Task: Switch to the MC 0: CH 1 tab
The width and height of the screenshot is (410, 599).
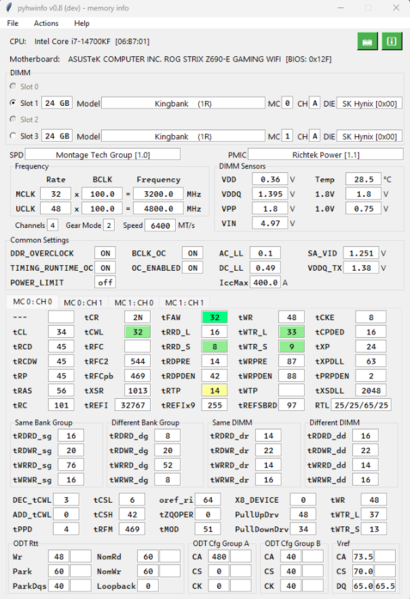Action: click(x=83, y=303)
